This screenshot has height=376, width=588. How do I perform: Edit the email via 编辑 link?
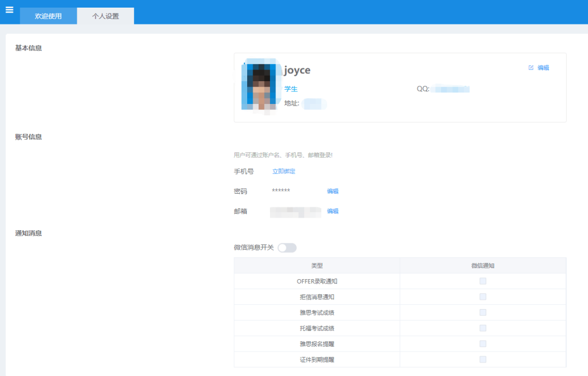pyautogui.click(x=333, y=211)
